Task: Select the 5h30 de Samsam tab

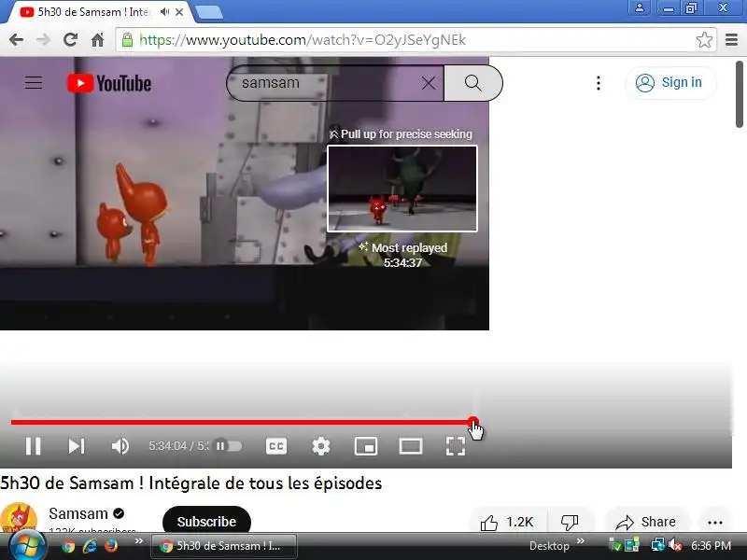Action: [x=92, y=12]
